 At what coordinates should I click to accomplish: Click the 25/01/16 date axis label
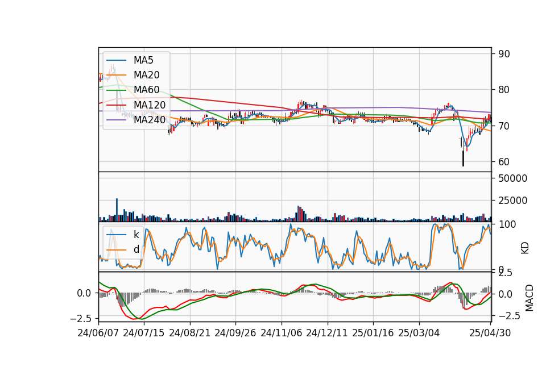(373, 333)
